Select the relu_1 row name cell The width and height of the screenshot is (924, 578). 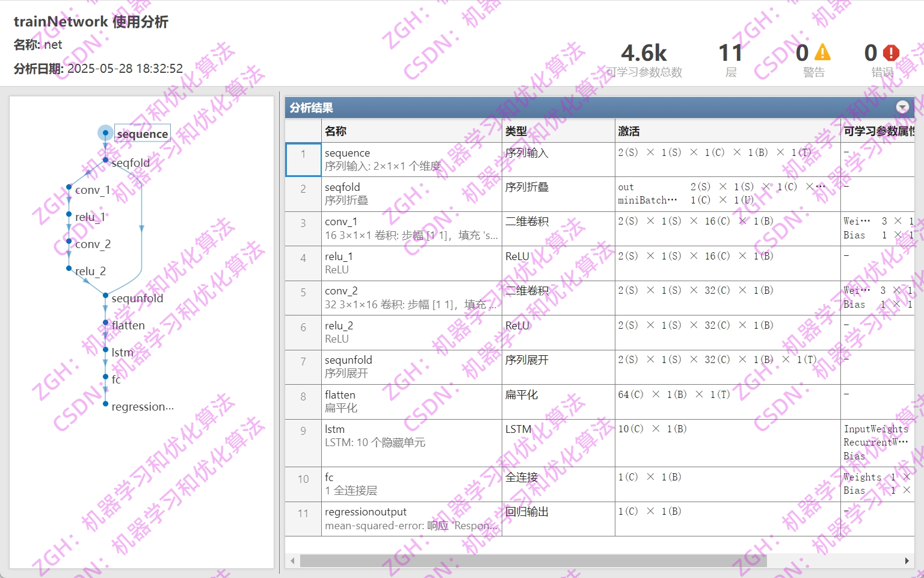click(x=411, y=263)
